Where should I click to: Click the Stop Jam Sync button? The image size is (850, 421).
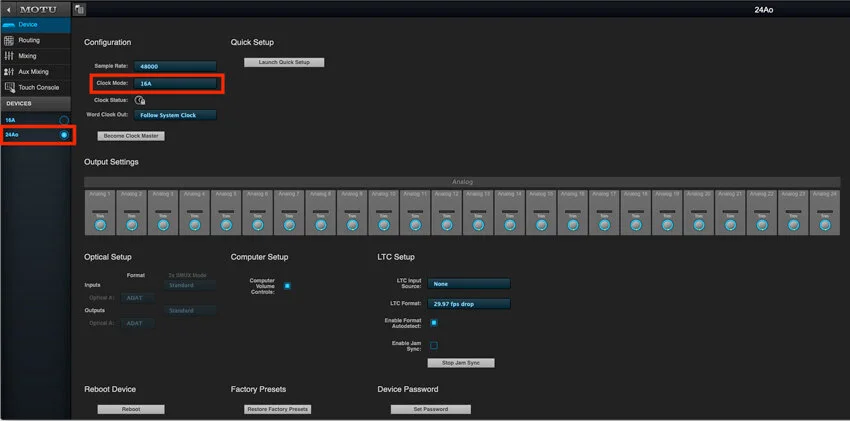point(461,363)
